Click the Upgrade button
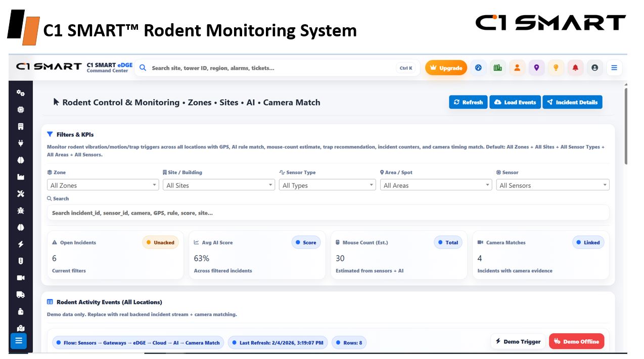 click(x=446, y=68)
